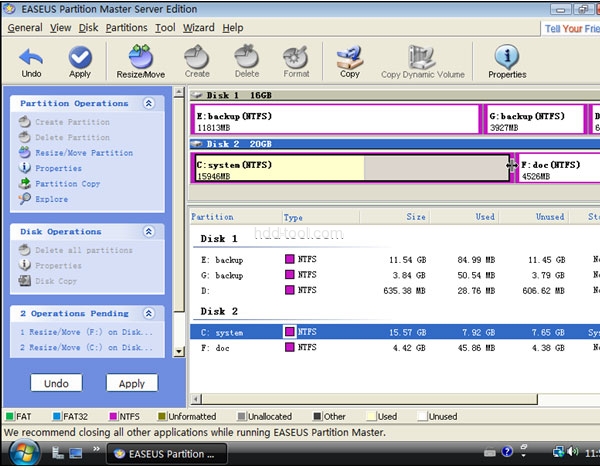Sort by the Partition column header
Viewport: 600px width, 468px height.
pyautogui.click(x=236, y=217)
